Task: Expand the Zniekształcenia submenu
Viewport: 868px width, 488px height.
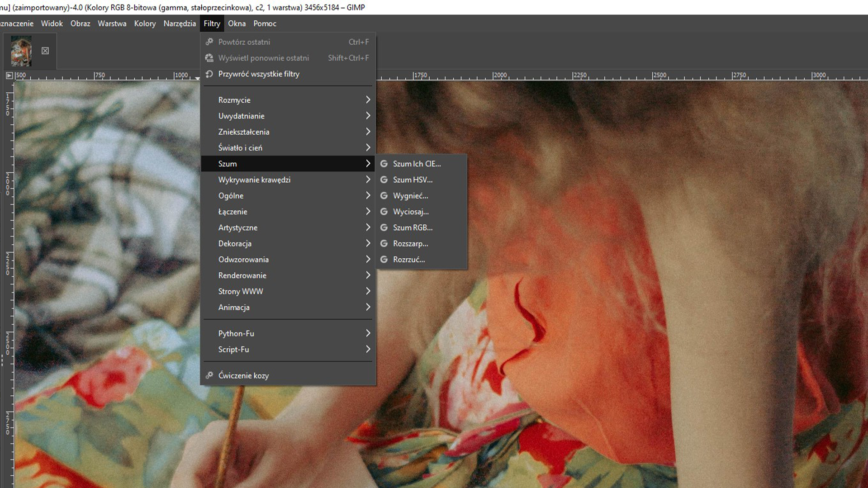Action: (x=288, y=132)
